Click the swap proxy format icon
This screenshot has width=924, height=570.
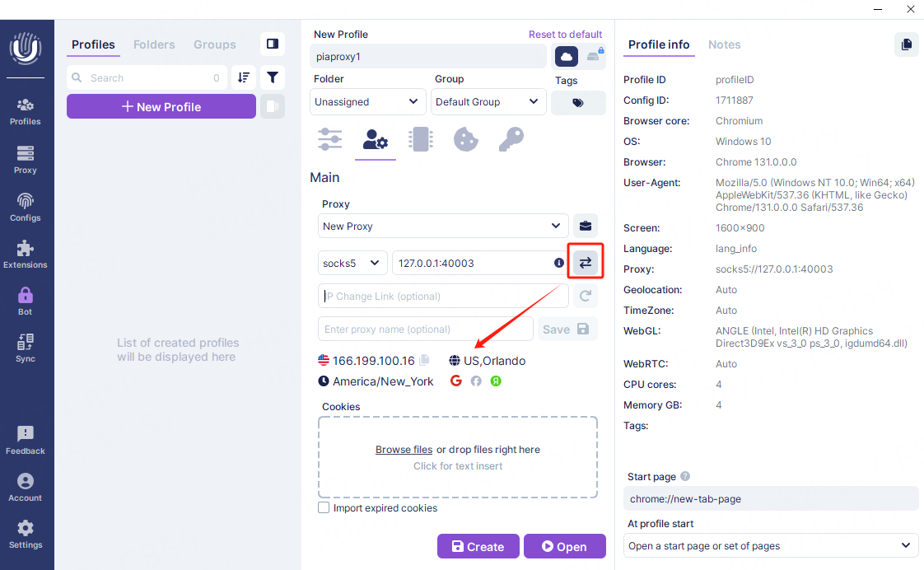click(x=585, y=263)
